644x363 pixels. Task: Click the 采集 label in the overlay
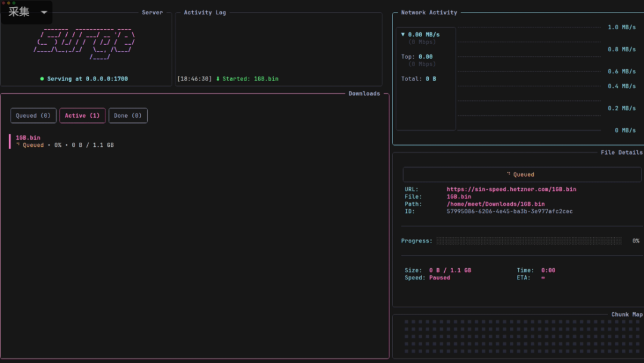19,12
